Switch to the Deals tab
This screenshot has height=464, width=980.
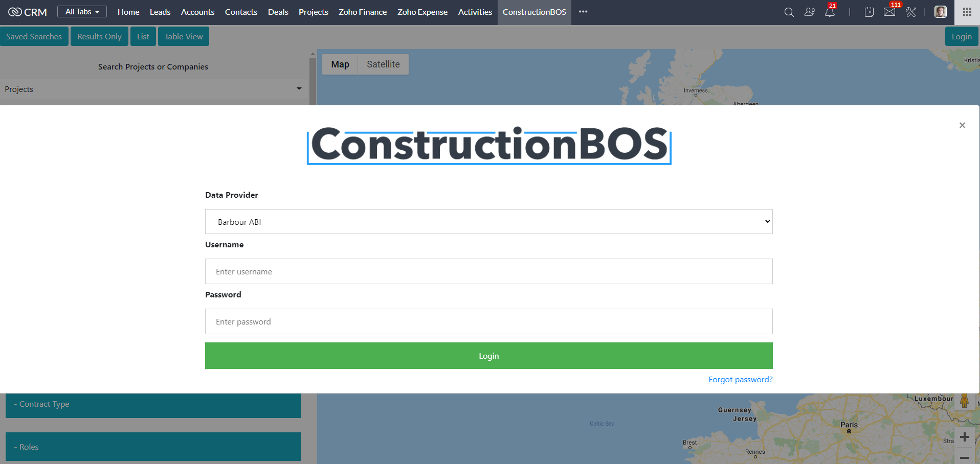tap(278, 12)
